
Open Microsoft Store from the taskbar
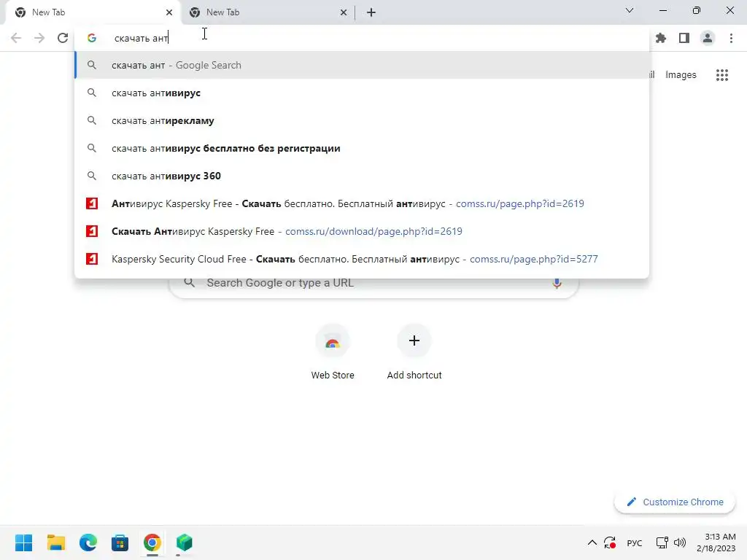[120, 542]
